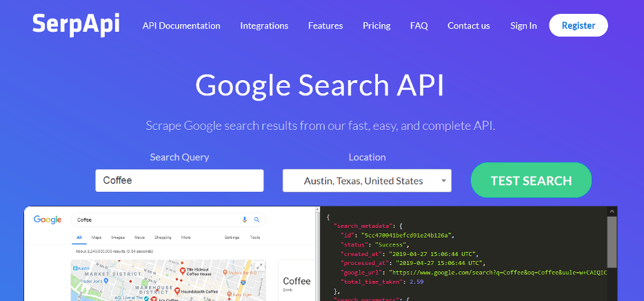Viewport: 644px width, 301px height.
Task: Expand the Location dropdown showing Austin, Texas
Action: click(x=367, y=180)
